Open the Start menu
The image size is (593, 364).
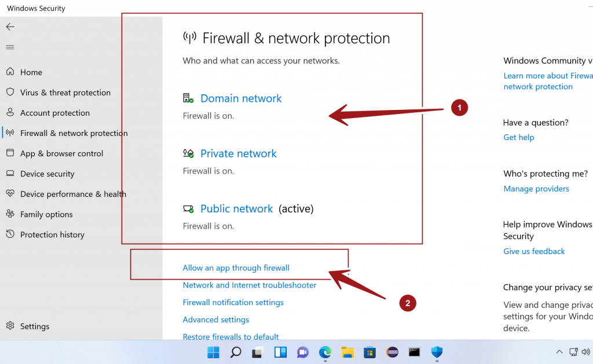pos(213,352)
